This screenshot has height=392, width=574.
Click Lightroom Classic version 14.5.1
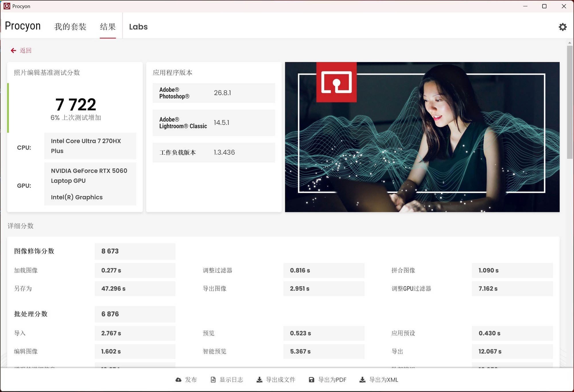tap(222, 123)
